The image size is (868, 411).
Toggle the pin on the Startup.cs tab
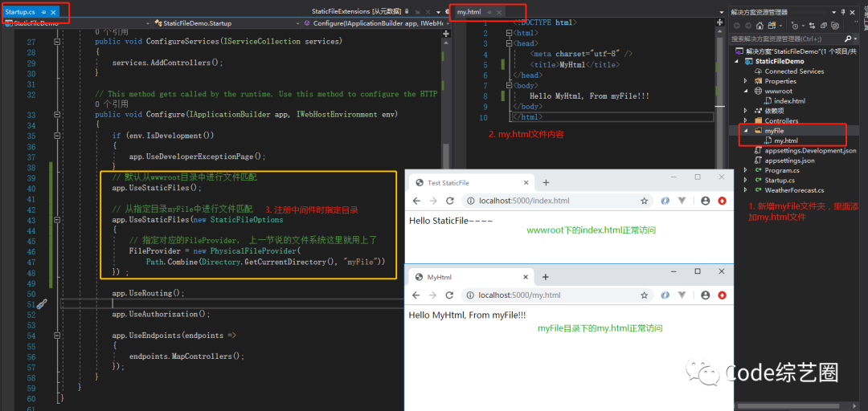(x=43, y=11)
